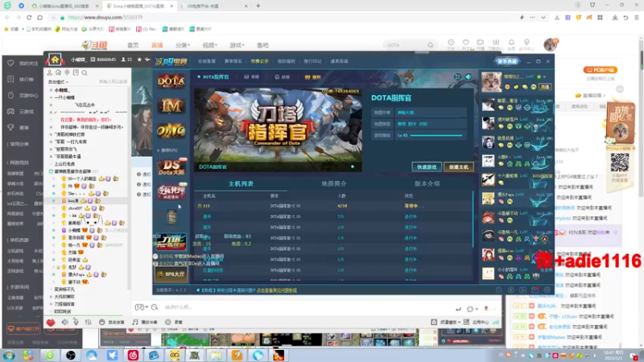Click the flower gift icon by chat input

[x=486, y=308]
